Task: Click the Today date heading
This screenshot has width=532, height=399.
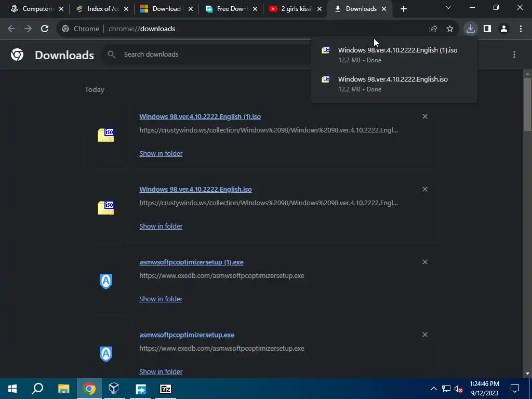Action: coord(95,89)
